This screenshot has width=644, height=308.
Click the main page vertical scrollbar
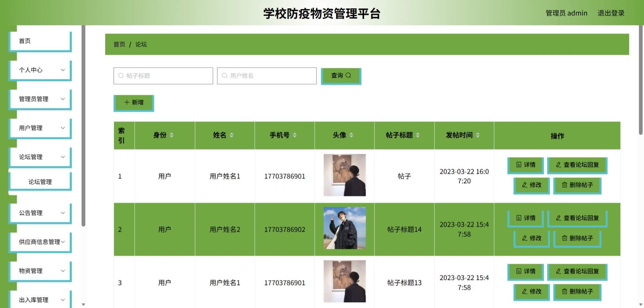pos(640,80)
